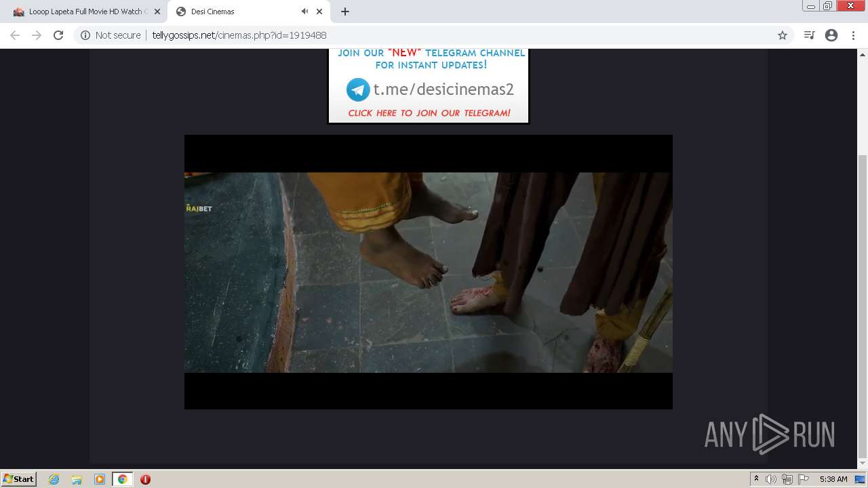
Task: Select Chrome in the taskbar
Action: pyautogui.click(x=123, y=479)
